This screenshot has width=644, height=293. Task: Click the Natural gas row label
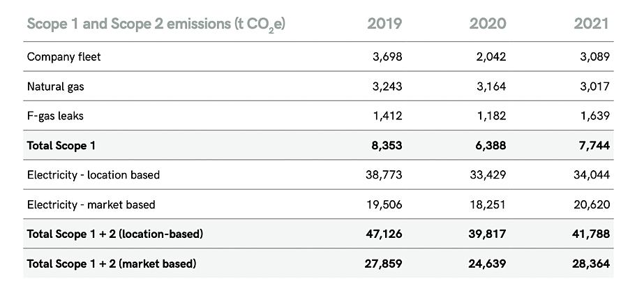click(x=57, y=87)
